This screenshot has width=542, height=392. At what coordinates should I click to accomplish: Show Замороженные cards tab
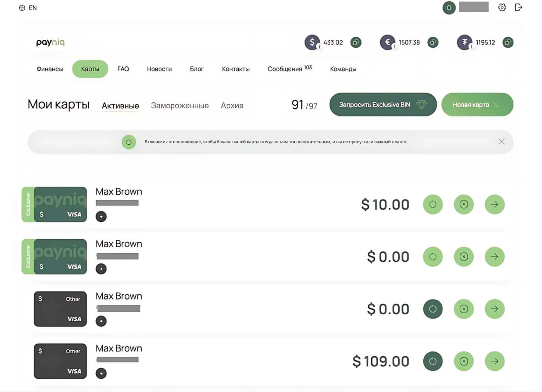coord(180,105)
